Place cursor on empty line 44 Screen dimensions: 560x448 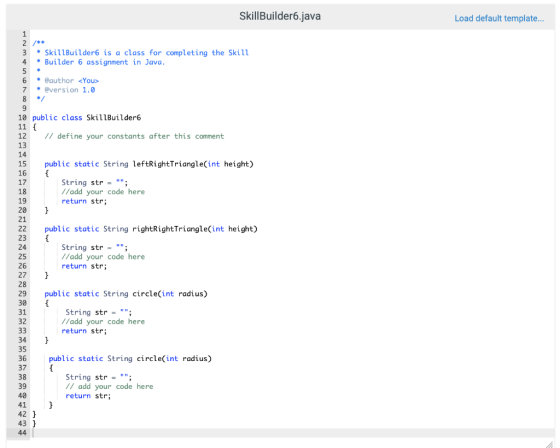(292, 433)
